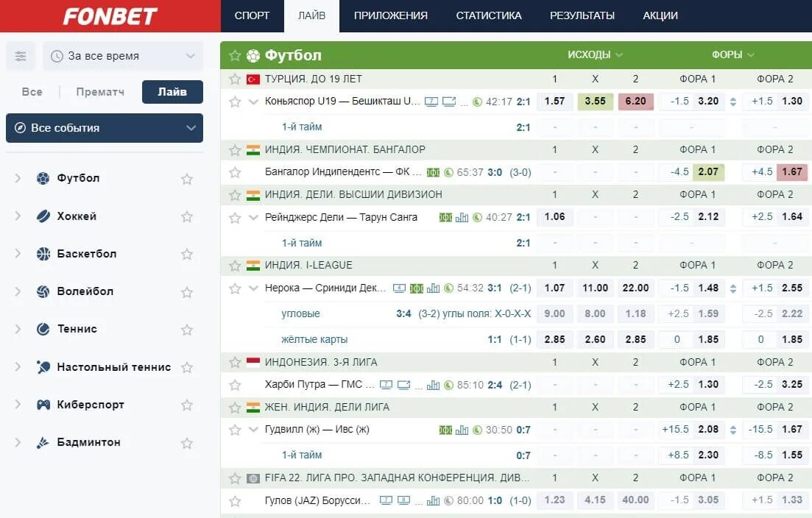This screenshot has width=812, height=518.
Task: Open the ИСХОДЫ column dropdown
Action: point(595,55)
